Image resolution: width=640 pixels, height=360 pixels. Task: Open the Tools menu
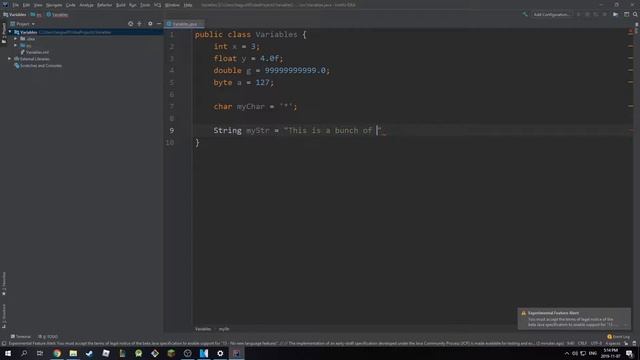145,5
